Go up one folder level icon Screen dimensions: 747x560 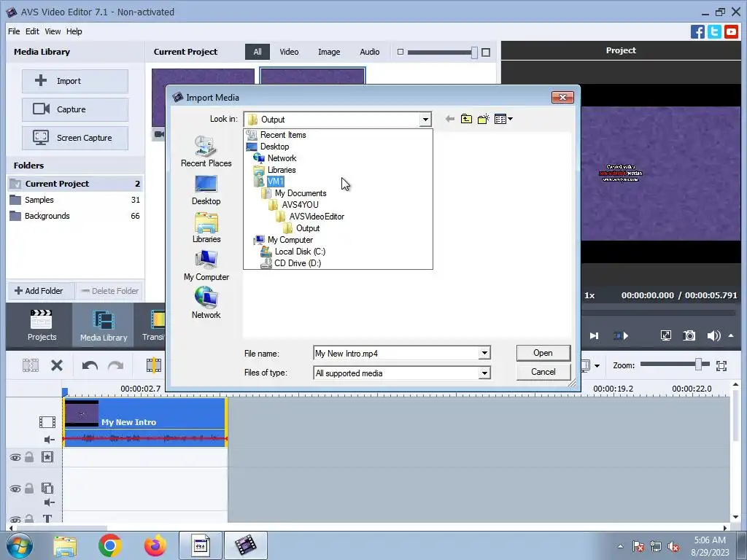466,119
